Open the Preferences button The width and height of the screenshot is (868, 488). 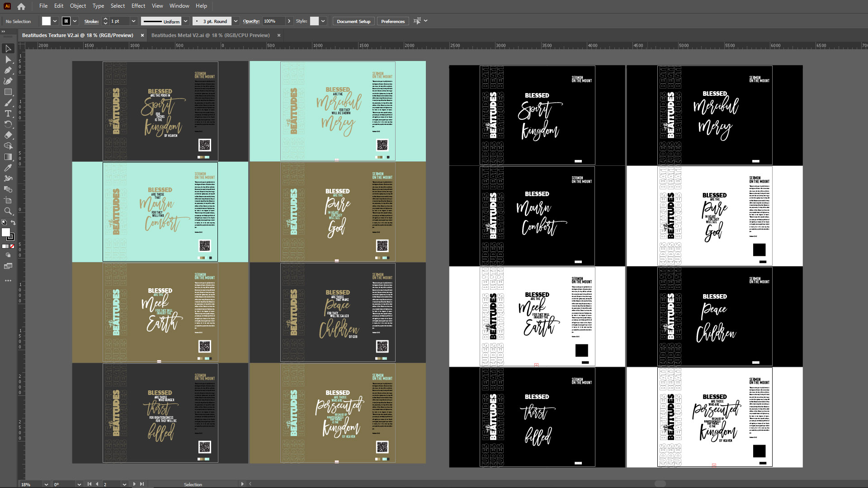pyautogui.click(x=392, y=21)
